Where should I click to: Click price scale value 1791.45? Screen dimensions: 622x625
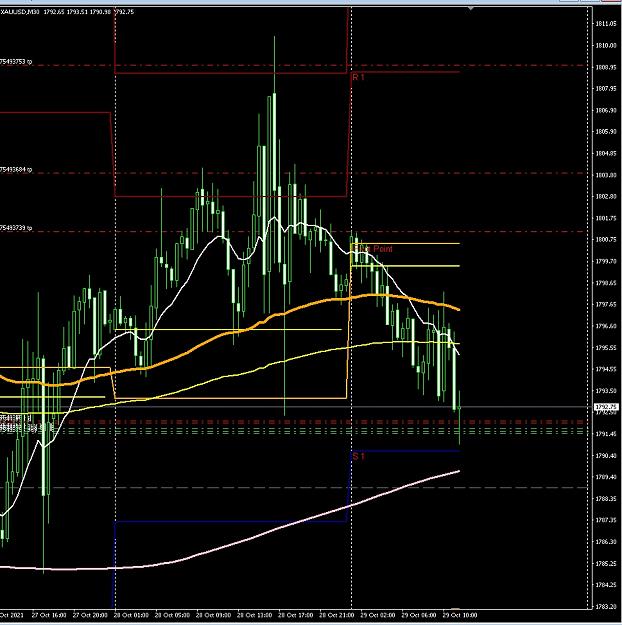[606, 434]
